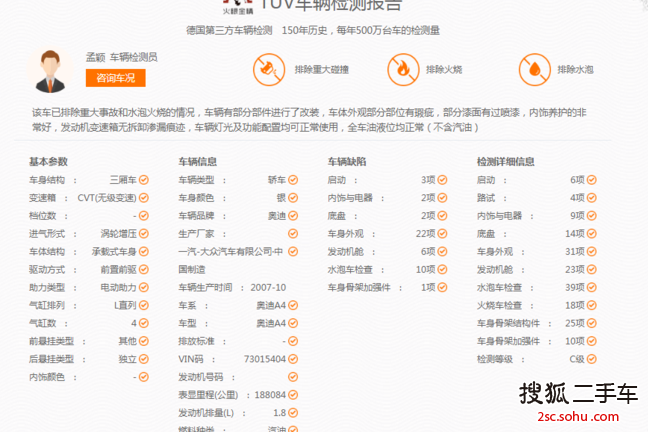Click check icon beside 底盘 14项
Viewport: 648px width, 432px height.
592,234
